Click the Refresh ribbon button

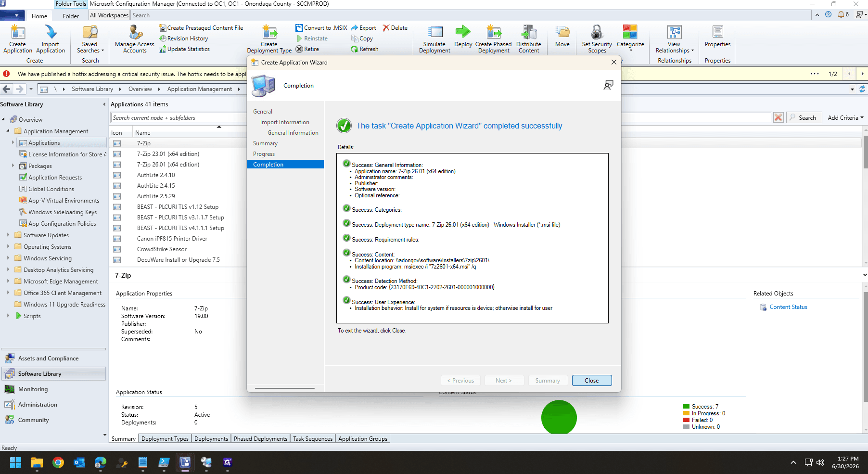(365, 49)
